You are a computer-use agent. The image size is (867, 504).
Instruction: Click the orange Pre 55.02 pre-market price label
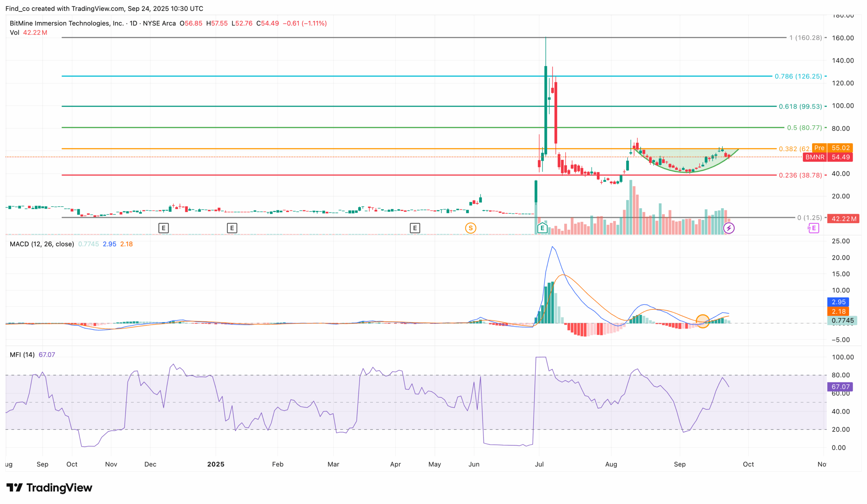[x=832, y=148]
